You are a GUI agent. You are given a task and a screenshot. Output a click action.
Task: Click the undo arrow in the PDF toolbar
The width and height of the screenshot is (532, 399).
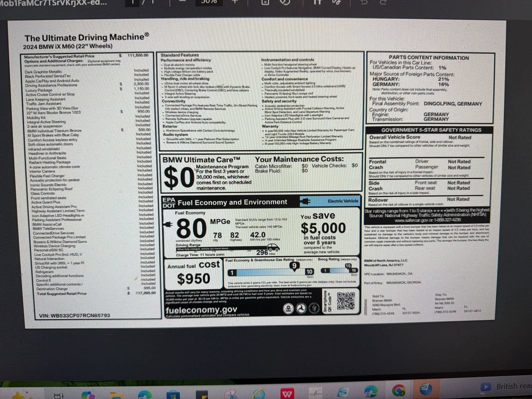363,2
